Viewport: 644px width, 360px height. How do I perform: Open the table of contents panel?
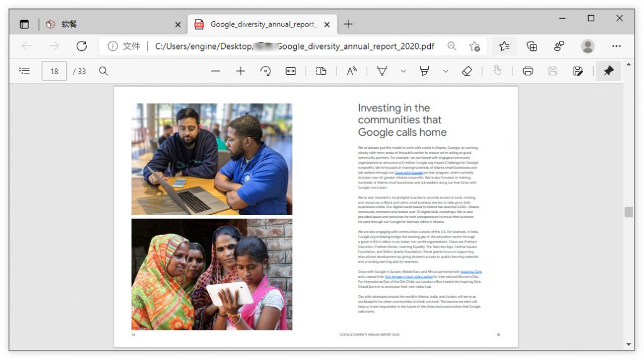[x=25, y=71]
